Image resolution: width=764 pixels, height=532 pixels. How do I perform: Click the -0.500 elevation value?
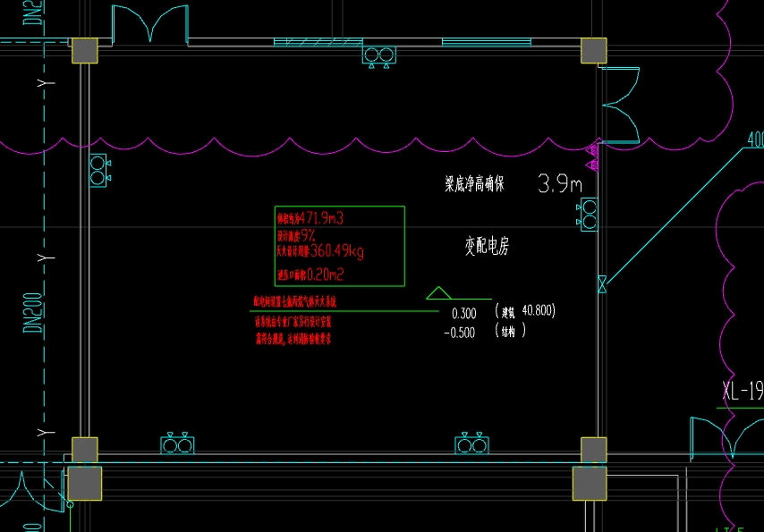point(460,333)
